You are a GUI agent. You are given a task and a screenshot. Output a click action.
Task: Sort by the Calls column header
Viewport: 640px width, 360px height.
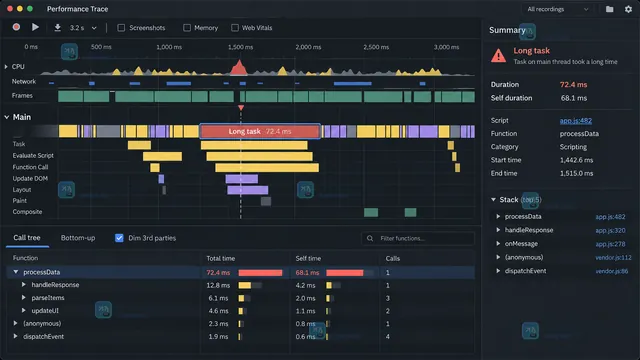click(x=393, y=258)
